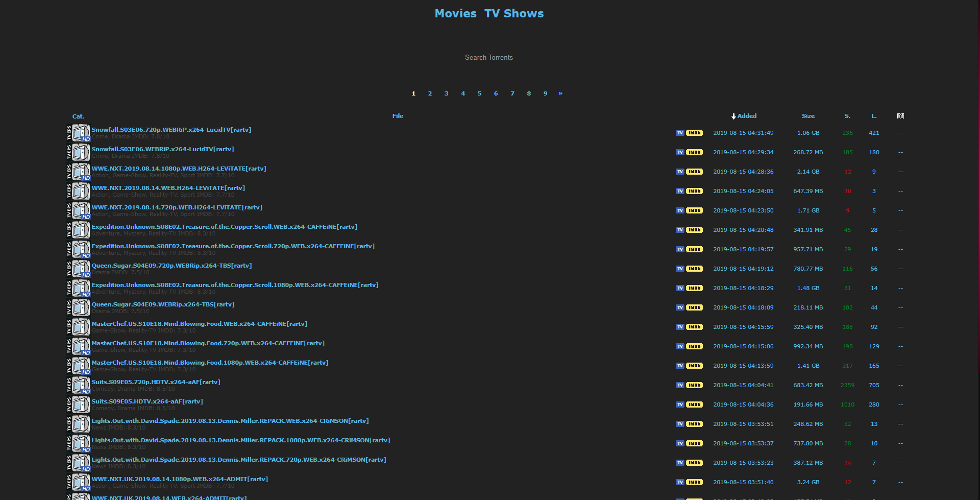Click the category icon beside WWE.NXT.2019.08.14.1080p
980x500 pixels.
(x=79, y=172)
